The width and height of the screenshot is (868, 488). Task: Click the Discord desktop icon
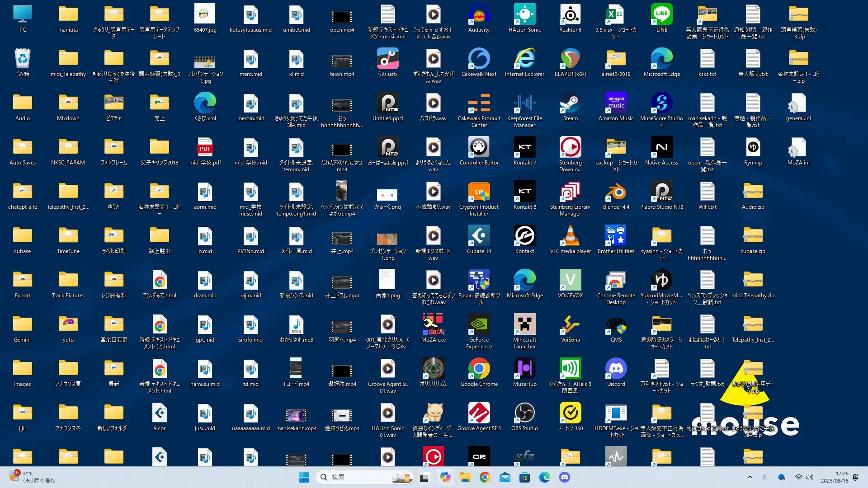click(x=616, y=371)
